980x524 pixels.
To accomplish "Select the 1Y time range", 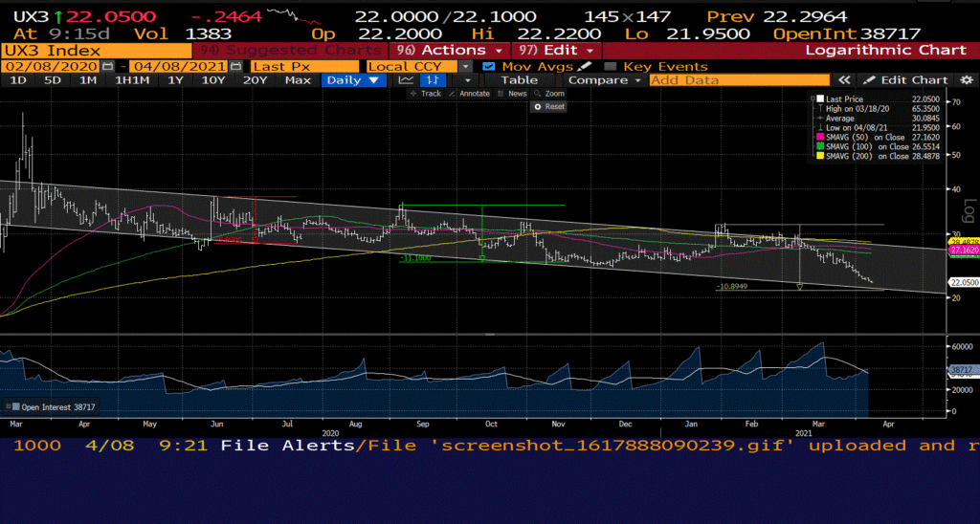I will (174, 80).
